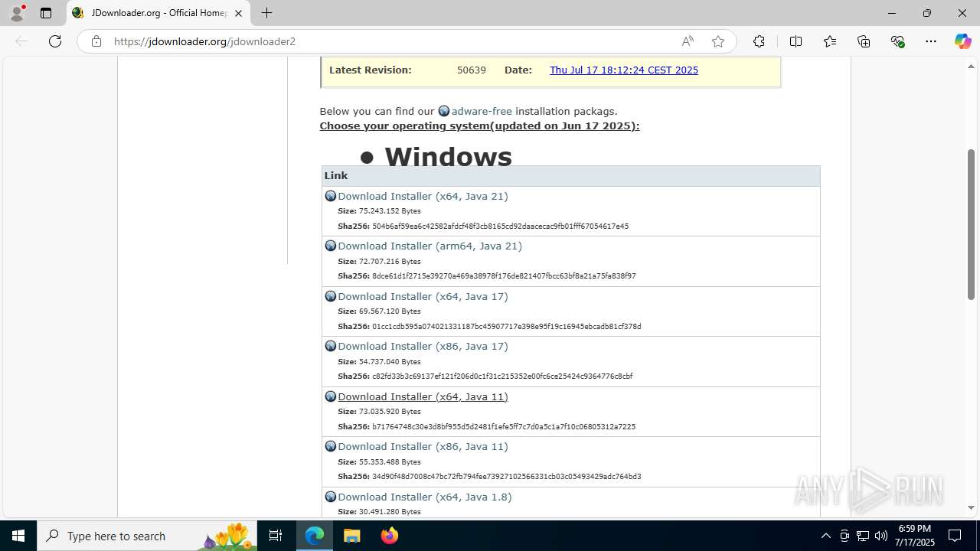Image resolution: width=980 pixels, height=551 pixels.
Task: Open the tab actions menu icon
Action: pos(46,13)
